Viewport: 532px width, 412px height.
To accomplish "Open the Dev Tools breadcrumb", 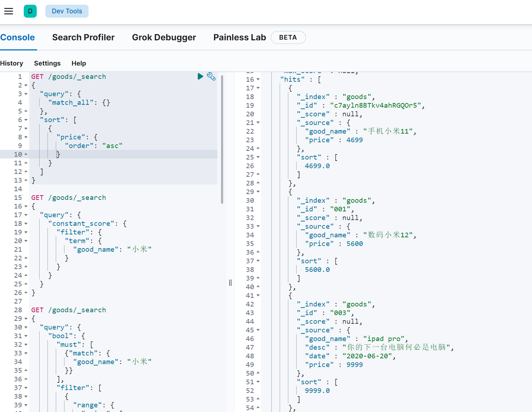I will [x=67, y=11].
